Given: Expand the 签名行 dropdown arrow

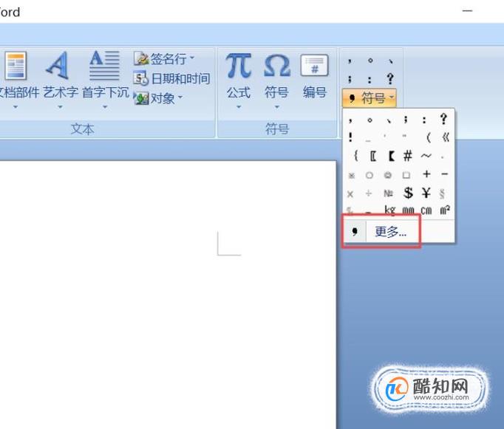Looking at the screenshot, I should (192, 58).
